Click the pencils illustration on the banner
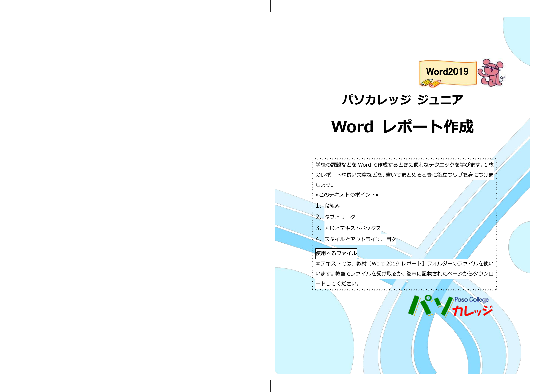Viewport: 546px width, 392px height. point(431,83)
